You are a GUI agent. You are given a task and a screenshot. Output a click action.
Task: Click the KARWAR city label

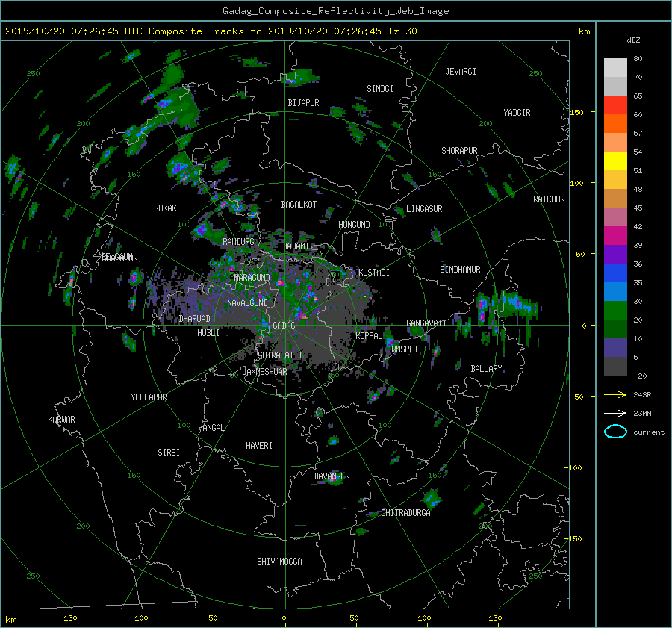pyautogui.click(x=61, y=419)
